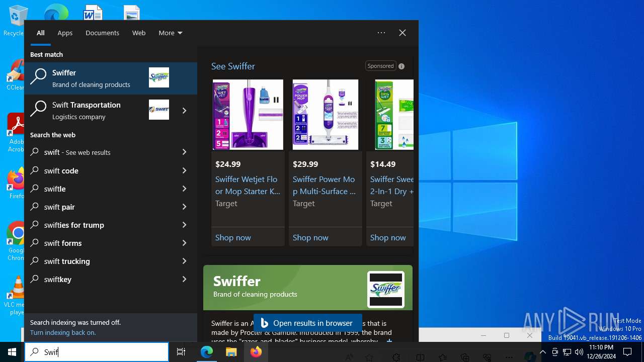Screen dimensions: 644x362
Task: Expand the 'swift - See web results' chevron
Action: (184, 152)
